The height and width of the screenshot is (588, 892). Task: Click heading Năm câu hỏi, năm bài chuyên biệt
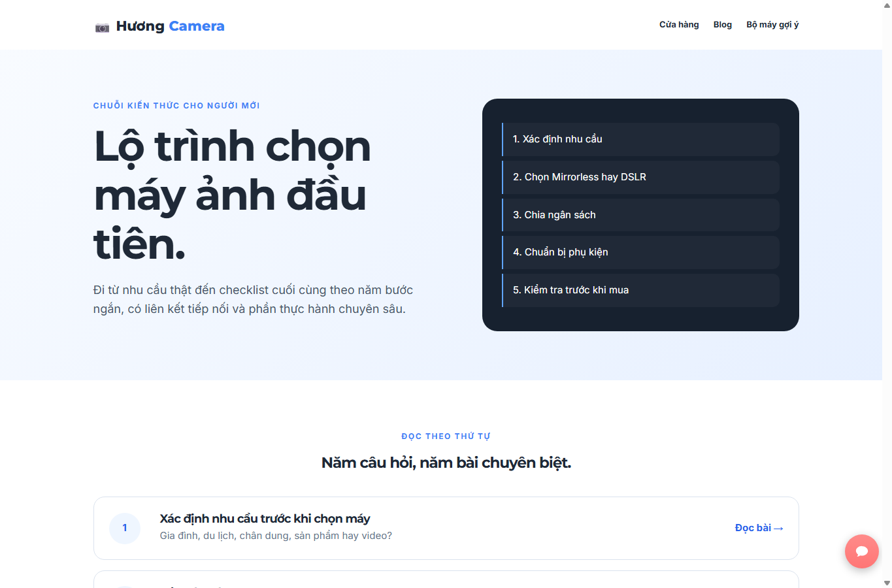coord(446,463)
